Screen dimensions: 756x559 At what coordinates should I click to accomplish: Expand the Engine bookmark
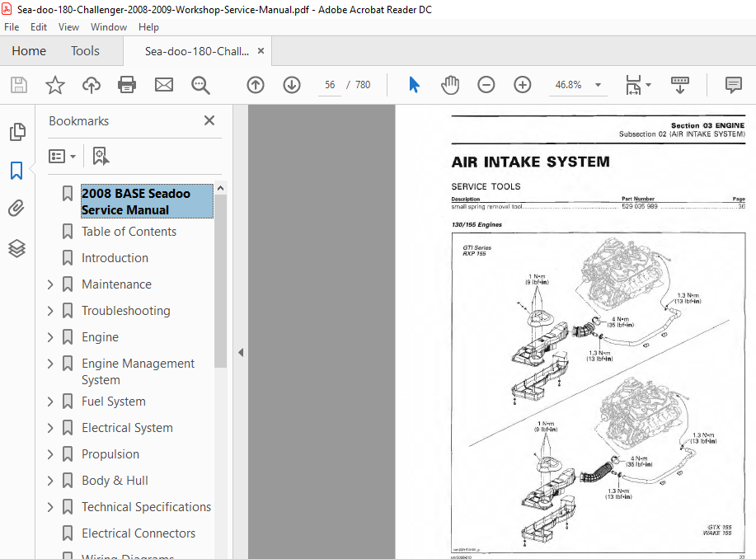click(50, 337)
